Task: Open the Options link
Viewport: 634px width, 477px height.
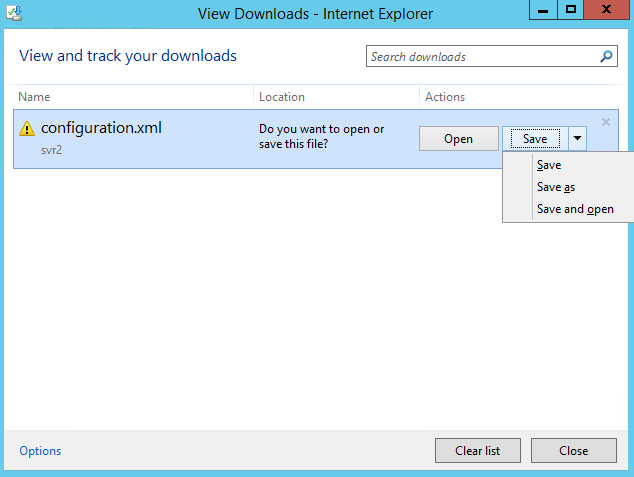Action: 40,451
